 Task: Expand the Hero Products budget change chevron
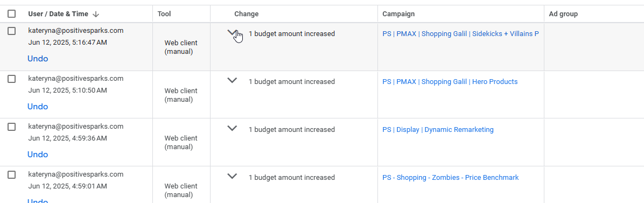tap(233, 81)
